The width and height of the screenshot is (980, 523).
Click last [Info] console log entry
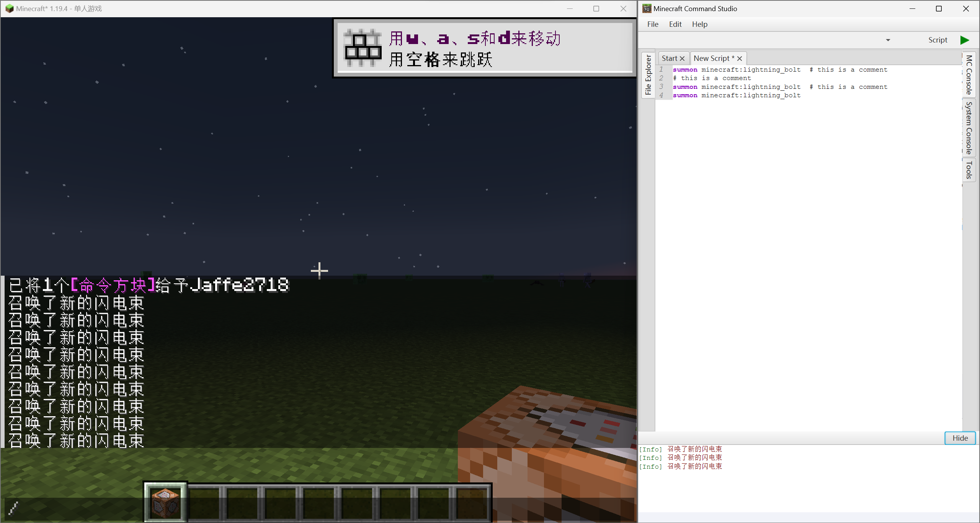[x=681, y=466]
